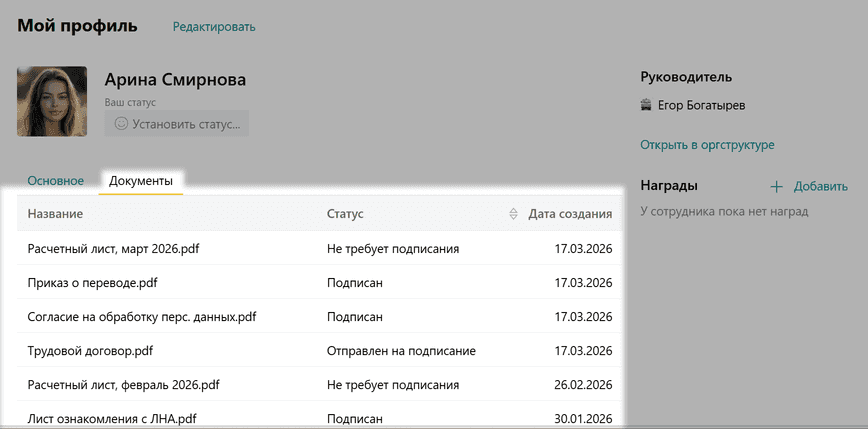This screenshot has height=429, width=868.
Task: Open Расчетный лист, февраль 2026.pdf
Action: click(x=123, y=385)
